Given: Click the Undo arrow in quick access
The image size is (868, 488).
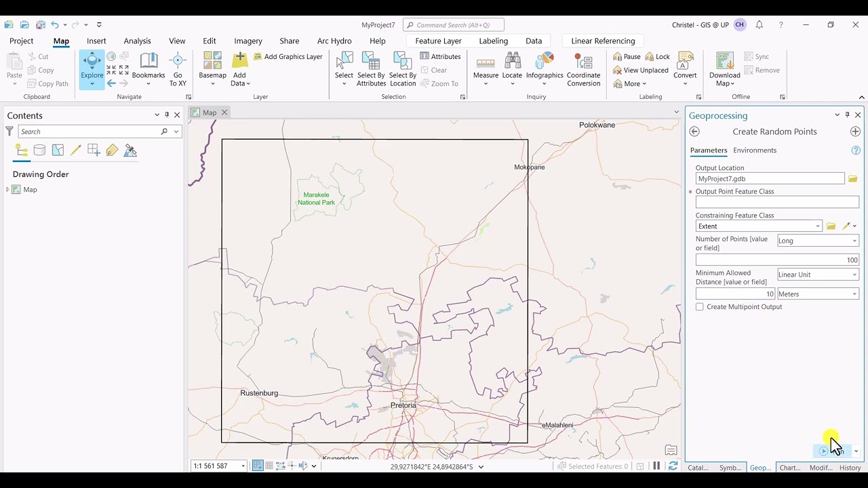Looking at the screenshot, I should click(x=55, y=25).
